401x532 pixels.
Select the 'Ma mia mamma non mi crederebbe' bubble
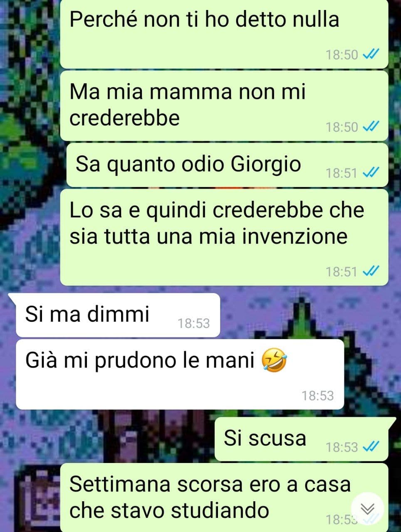[x=224, y=106]
